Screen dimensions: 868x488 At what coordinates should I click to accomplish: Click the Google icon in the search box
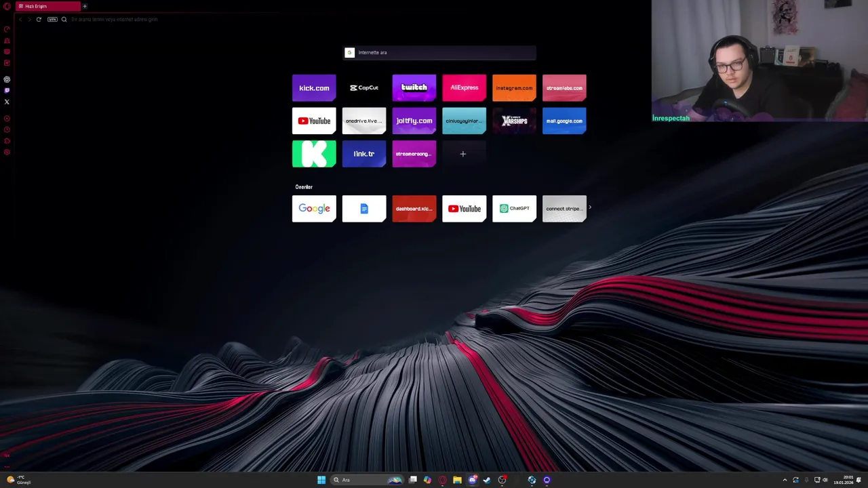coord(350,52)
